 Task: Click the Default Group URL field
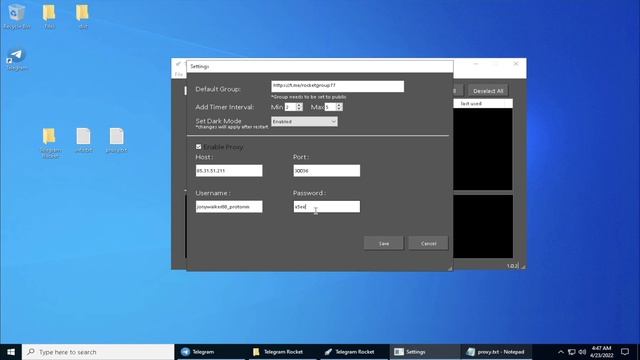coord(338,86)
